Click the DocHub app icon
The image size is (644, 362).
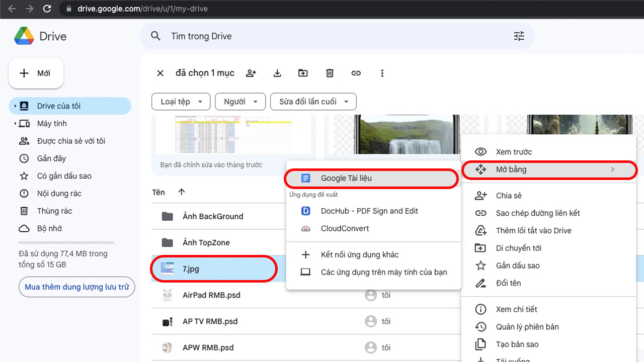[306, 211]
